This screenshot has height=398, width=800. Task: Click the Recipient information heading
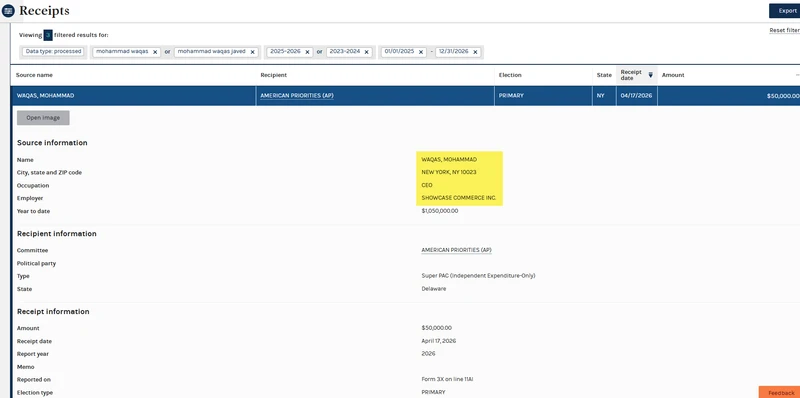click(x=57, y=234)
